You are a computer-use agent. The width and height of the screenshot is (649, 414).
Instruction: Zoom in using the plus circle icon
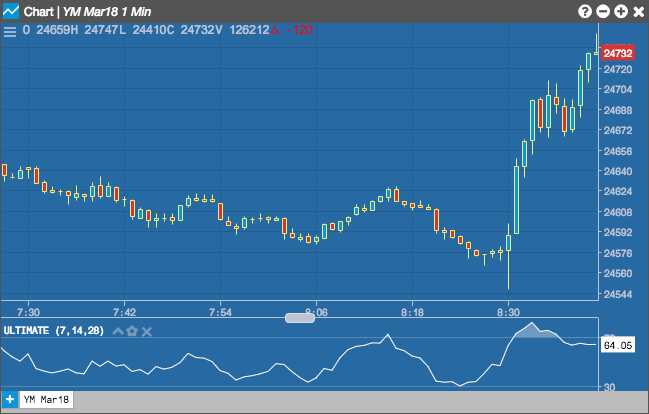[621, 12]
